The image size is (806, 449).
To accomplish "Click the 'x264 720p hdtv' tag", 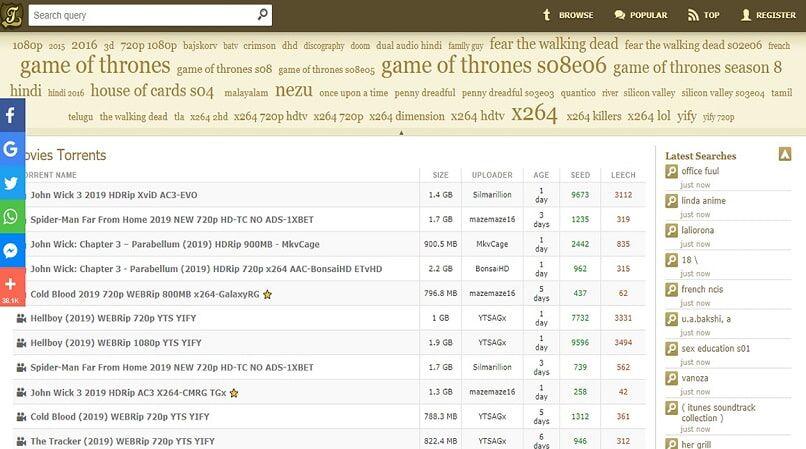I will [270, 117].
